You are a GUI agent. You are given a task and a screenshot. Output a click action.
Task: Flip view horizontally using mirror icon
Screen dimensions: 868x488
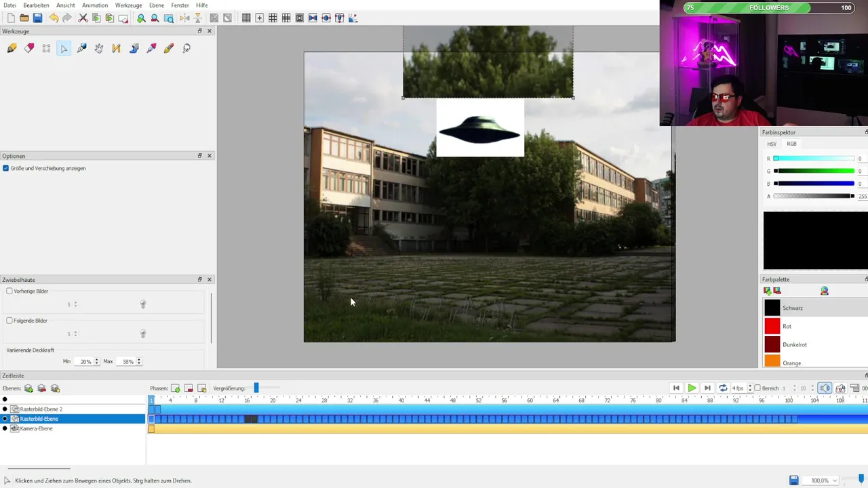coord(184,18)
